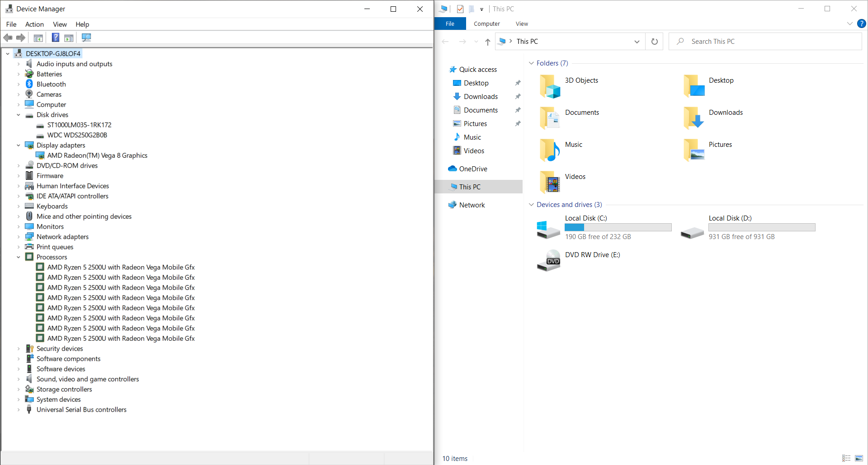Switch to details view in status bar
868x465 pixels.
point(846,458)
